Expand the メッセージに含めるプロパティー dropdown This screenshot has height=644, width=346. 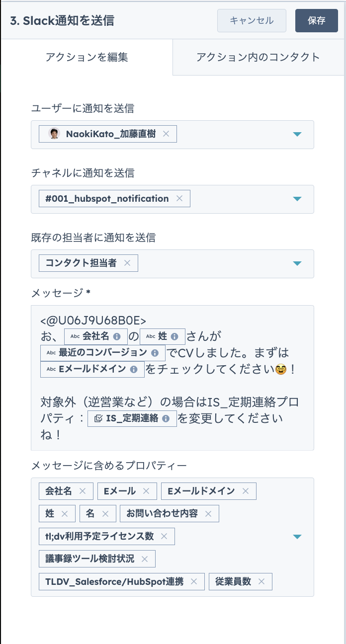coord(297,537)
